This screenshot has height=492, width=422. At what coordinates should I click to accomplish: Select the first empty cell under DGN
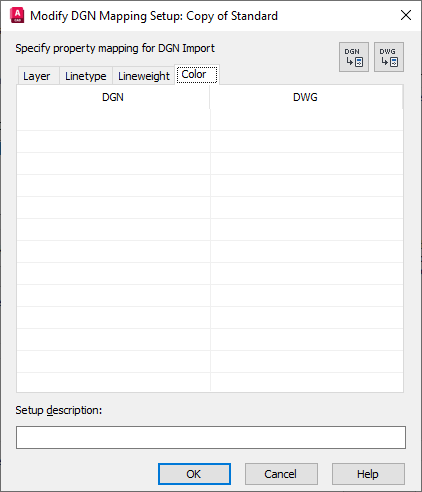click(113, 120)
